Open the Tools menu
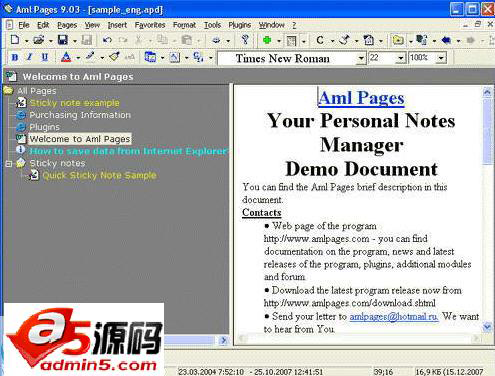 [212, 25]
